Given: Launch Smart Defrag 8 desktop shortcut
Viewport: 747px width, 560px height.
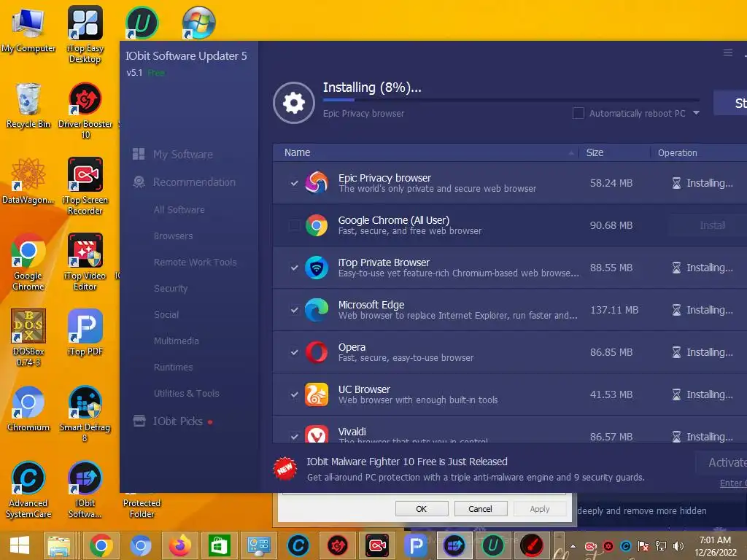Looking at the screenshot, I should click(x=85, y=413).
